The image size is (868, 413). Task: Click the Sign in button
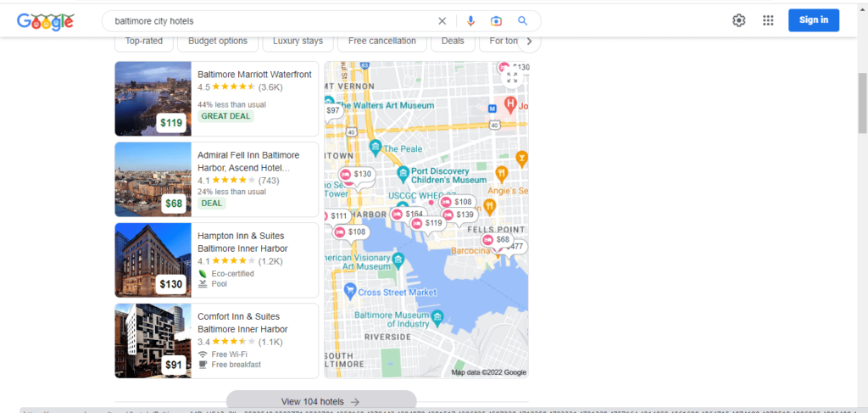(813, 20)
